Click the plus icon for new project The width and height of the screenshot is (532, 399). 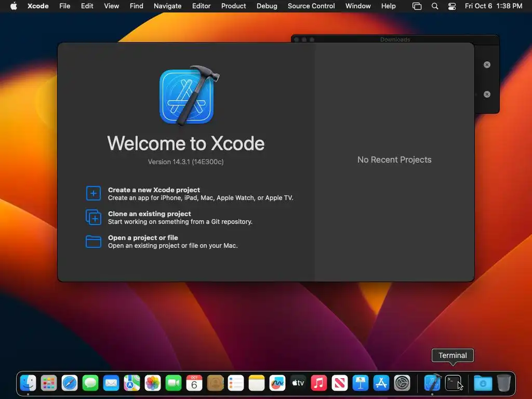click(94, 193)
